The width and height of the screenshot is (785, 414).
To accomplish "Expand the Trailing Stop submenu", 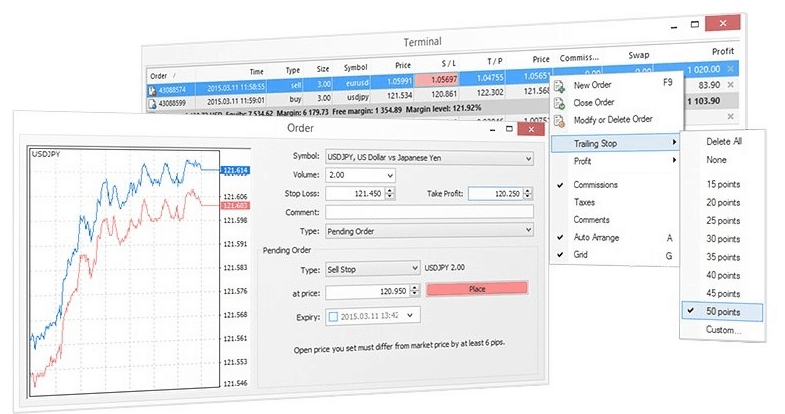I will point(615,143).
